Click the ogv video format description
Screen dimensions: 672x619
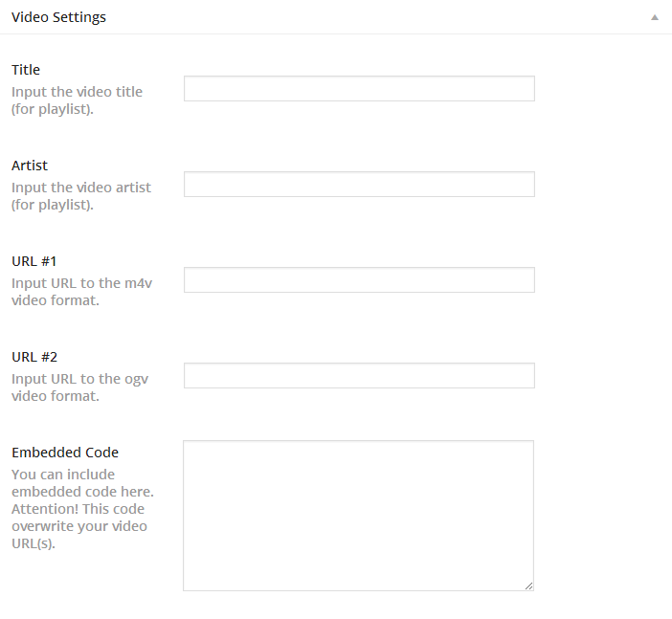point(79,387)
